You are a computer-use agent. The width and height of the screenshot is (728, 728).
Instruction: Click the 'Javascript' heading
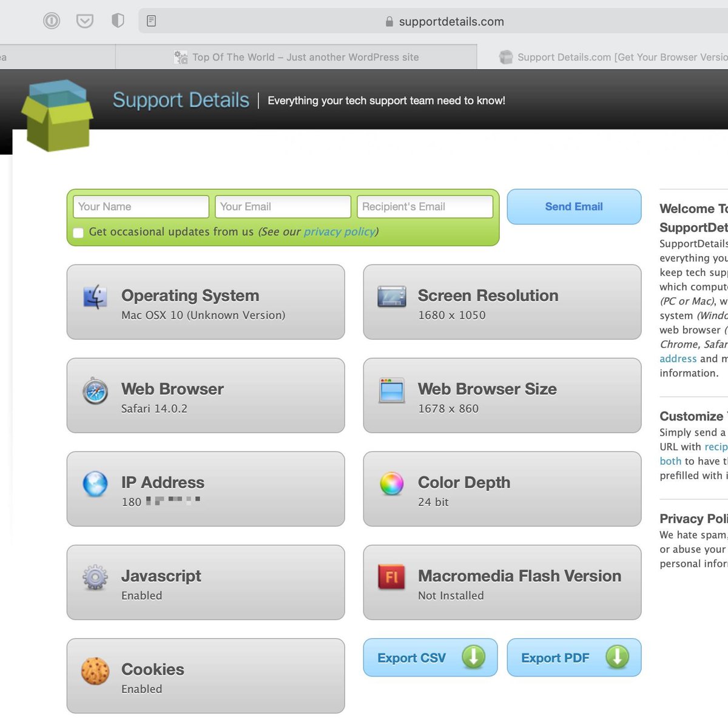[x=161, y=576]
